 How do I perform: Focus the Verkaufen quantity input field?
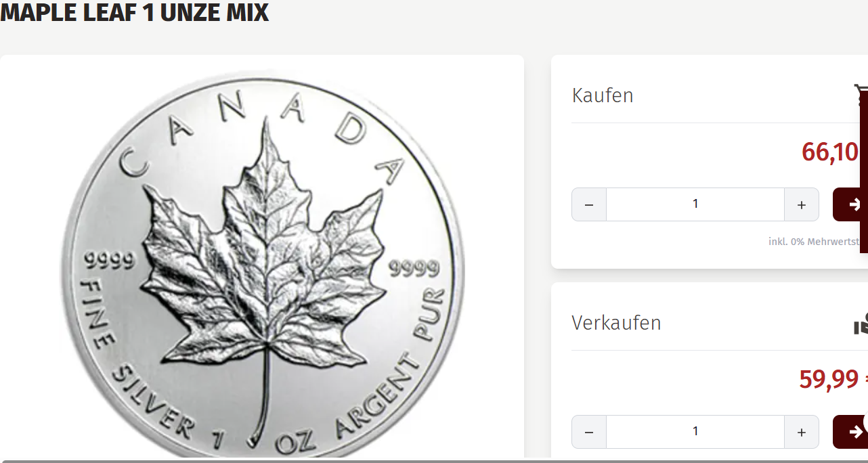pyautogui.click(x=695, y=432)
